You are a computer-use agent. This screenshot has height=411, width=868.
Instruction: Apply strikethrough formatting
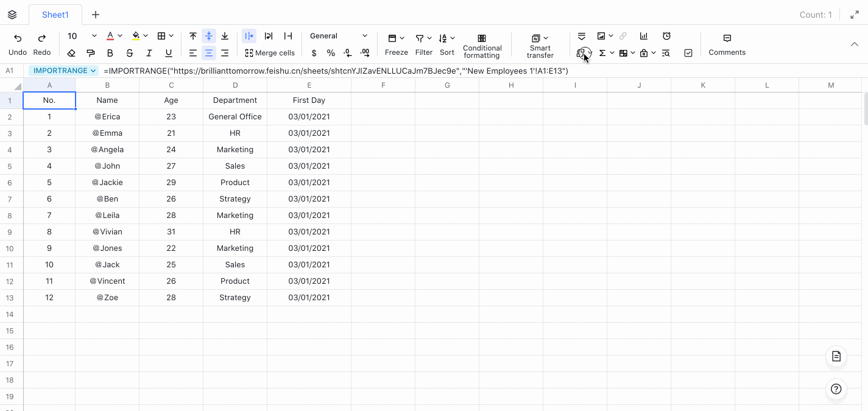[129, 54]
